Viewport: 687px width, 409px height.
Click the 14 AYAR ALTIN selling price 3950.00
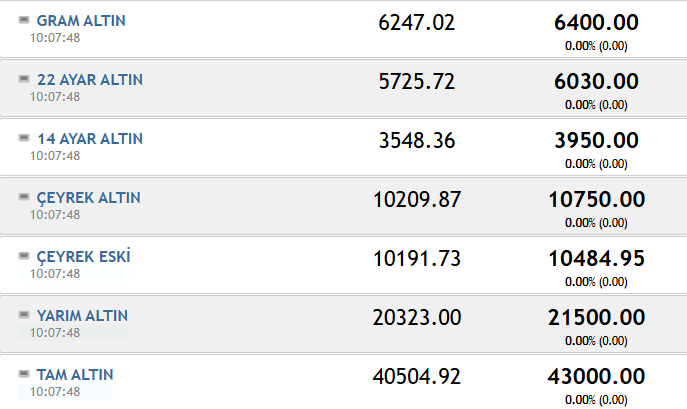point(596,140)
